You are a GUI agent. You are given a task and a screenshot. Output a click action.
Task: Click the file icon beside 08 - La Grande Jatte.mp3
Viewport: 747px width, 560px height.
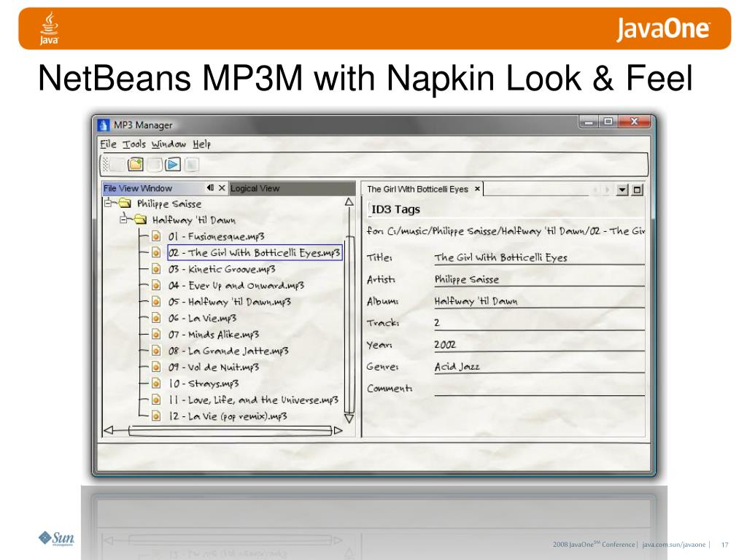[156, 351]
